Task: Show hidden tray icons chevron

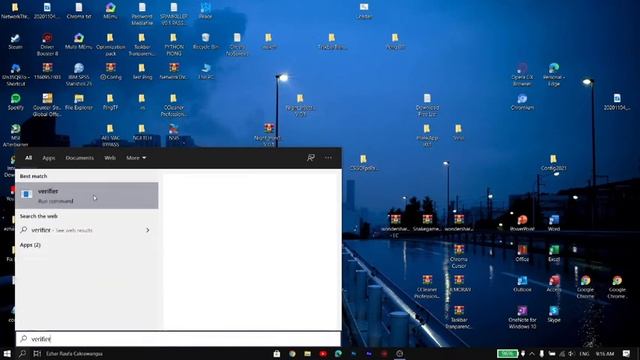Action: [532, 353]
